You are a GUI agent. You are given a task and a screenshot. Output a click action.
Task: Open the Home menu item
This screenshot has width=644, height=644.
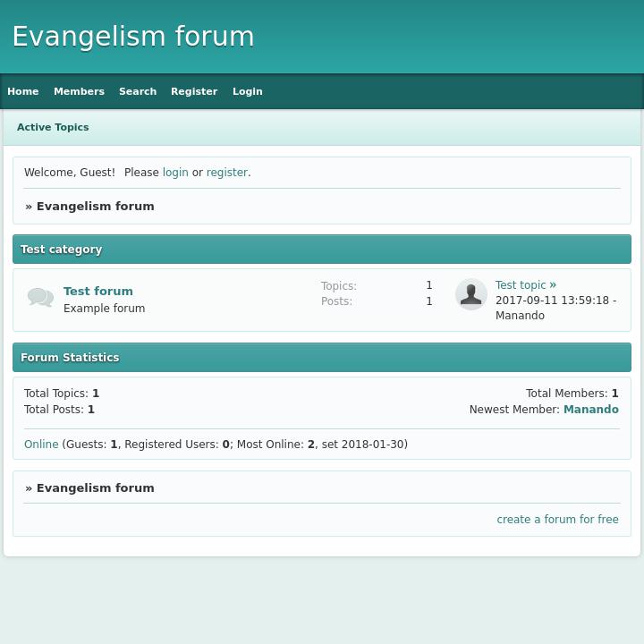point(23,91)
